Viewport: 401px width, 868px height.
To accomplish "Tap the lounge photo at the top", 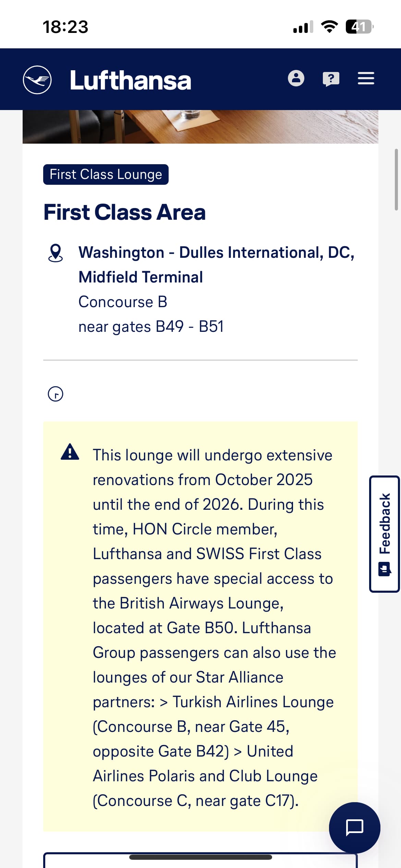I will [200, 126].
